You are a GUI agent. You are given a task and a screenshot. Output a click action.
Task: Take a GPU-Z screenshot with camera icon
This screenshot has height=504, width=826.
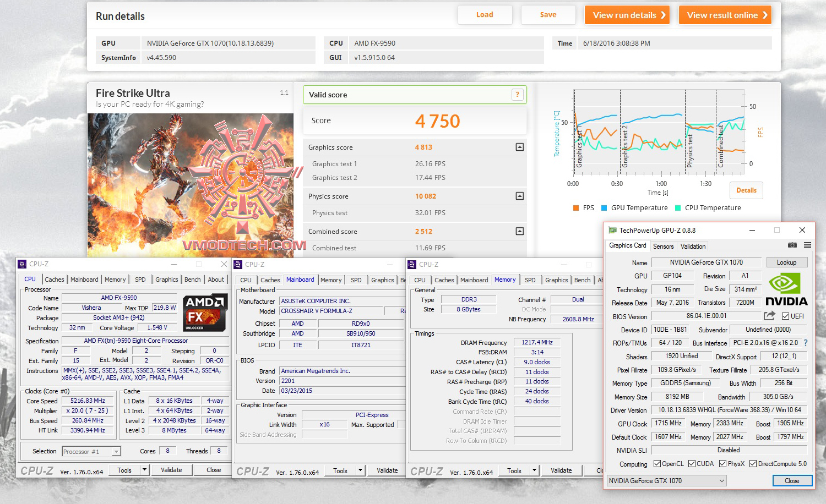click(x=792, y=245)
